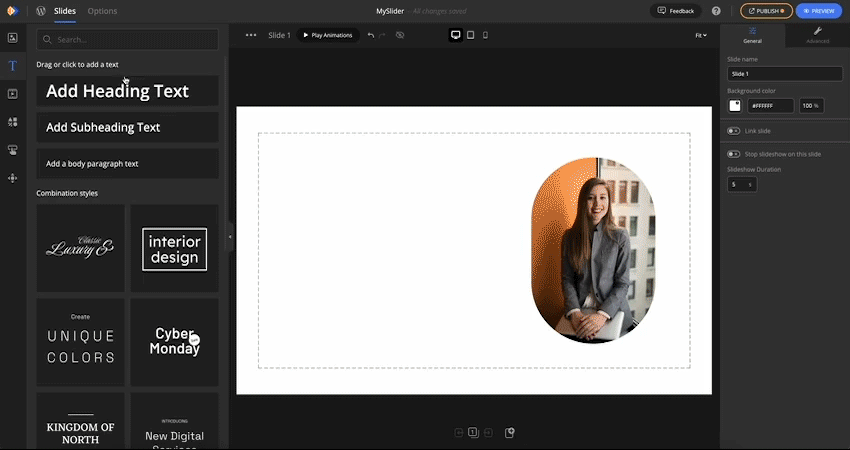Select the Text tool in sidebar
Screen dimensions: 850x450
pyautogui.click(x=12, y=66)
